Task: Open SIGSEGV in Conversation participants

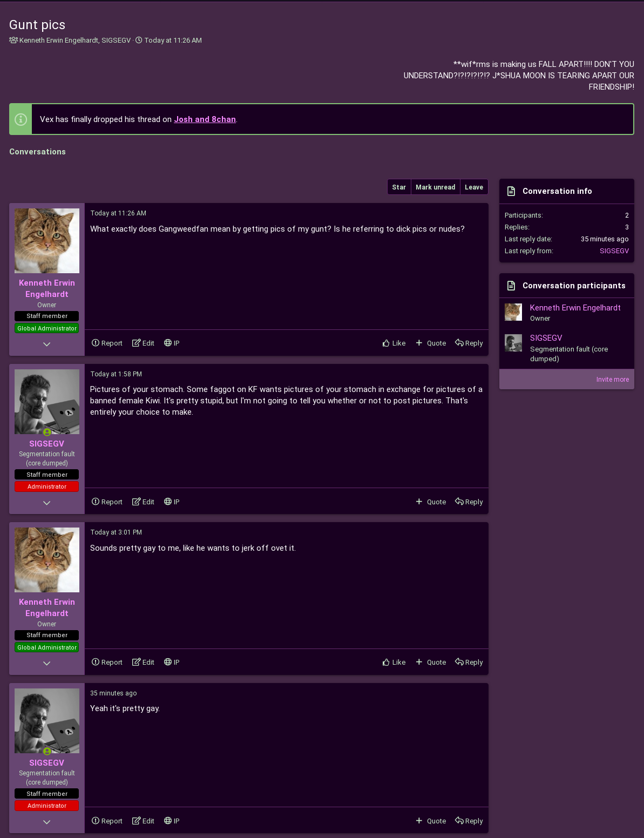Action: point(546,338)
